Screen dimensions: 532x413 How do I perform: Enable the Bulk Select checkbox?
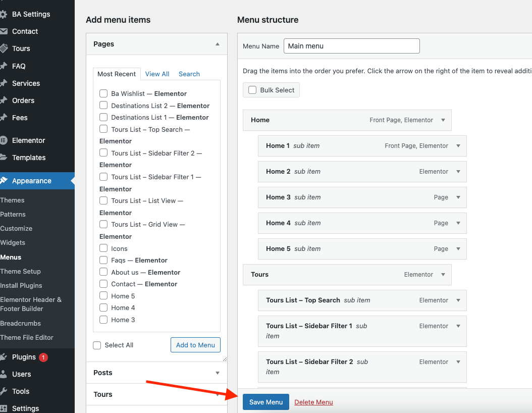click(252, 90)
